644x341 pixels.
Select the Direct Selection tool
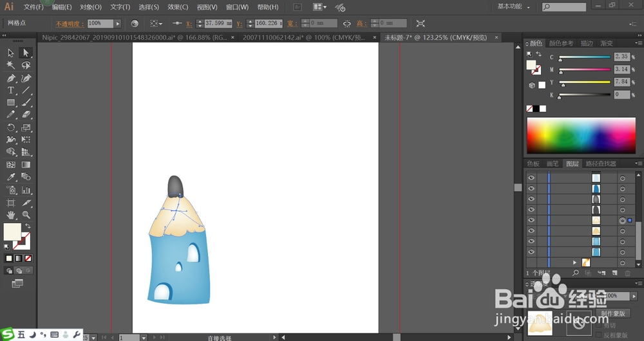(26, 53)
